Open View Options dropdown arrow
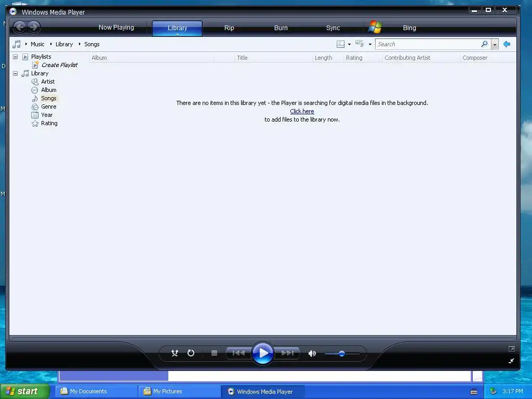Image resolution: width=532 pixels, height=399 pixels. pos(370,45)
